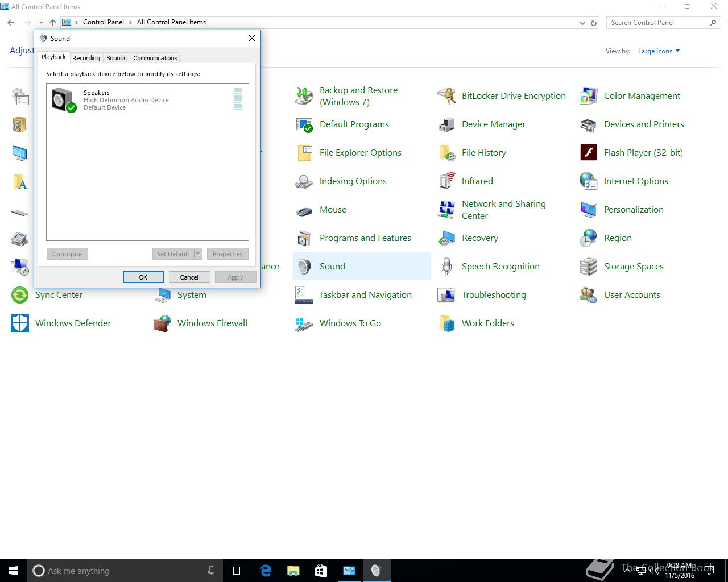This screenshot has height=582, width=728.
Task: Open the Communications tab
Action: coord(155,58)
